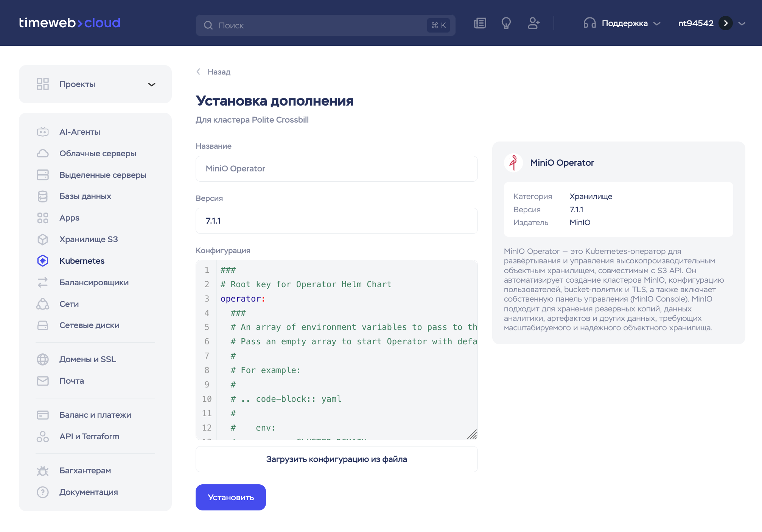Click the Версия field showing 7.1.1
Image resolution: width=762 pixels, height=532 pixels.
coord(337,221)
